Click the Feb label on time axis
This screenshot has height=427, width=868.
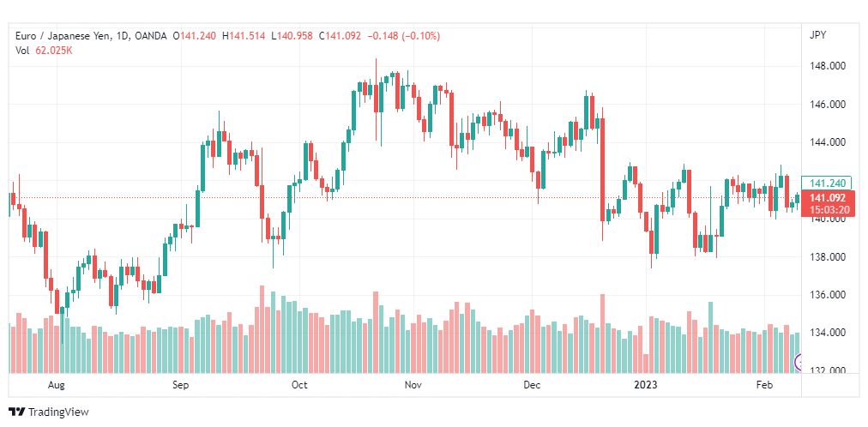point(764,385)
